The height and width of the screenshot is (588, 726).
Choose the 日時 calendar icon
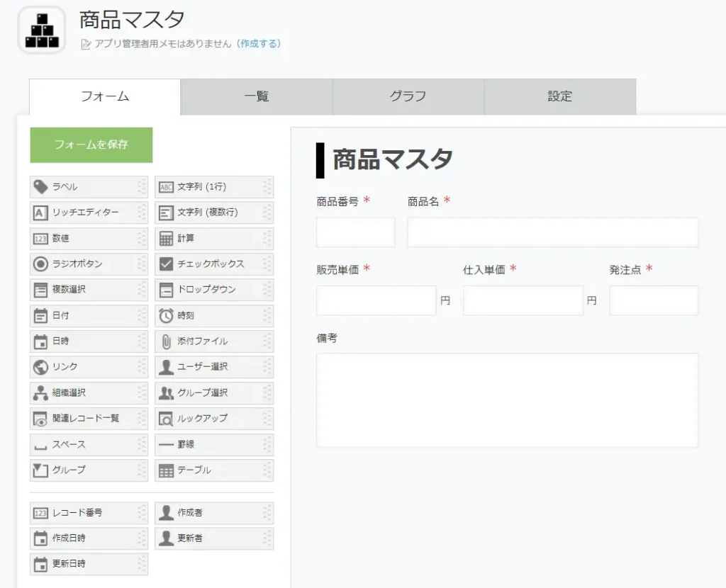(40, 341)
